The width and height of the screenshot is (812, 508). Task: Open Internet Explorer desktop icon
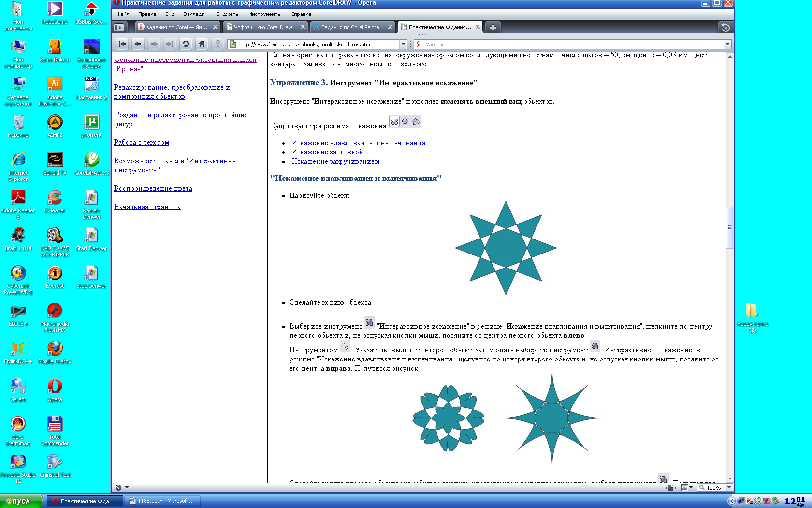(18, 167)
